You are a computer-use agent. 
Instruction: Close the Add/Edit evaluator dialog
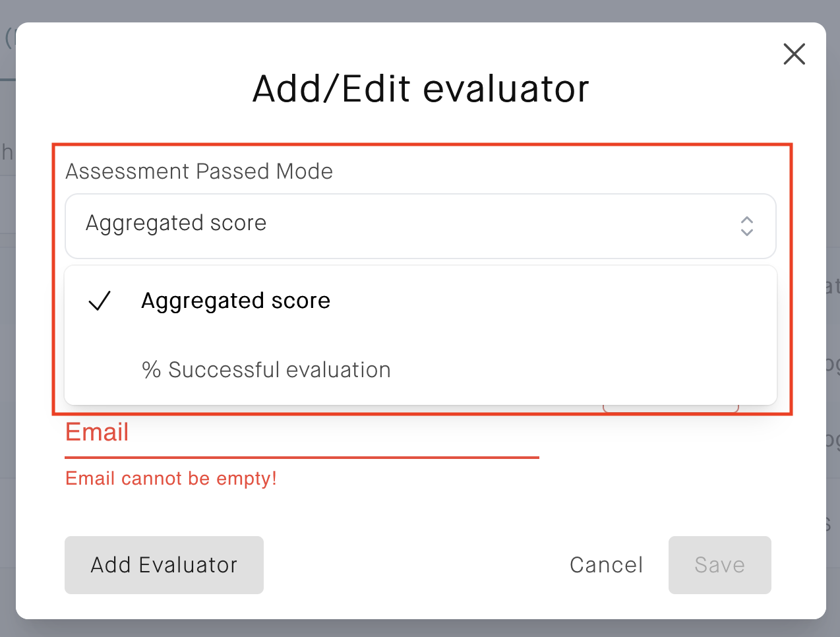[794, 54]
